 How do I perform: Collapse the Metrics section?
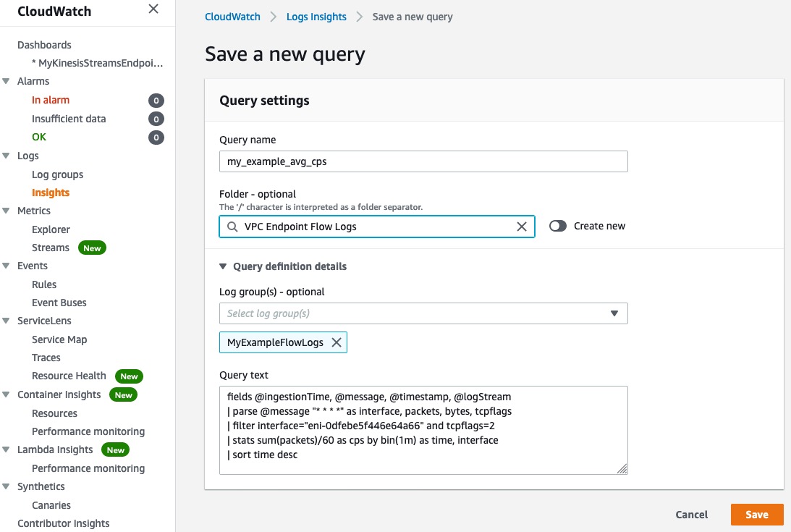click(x=6, y=211)
